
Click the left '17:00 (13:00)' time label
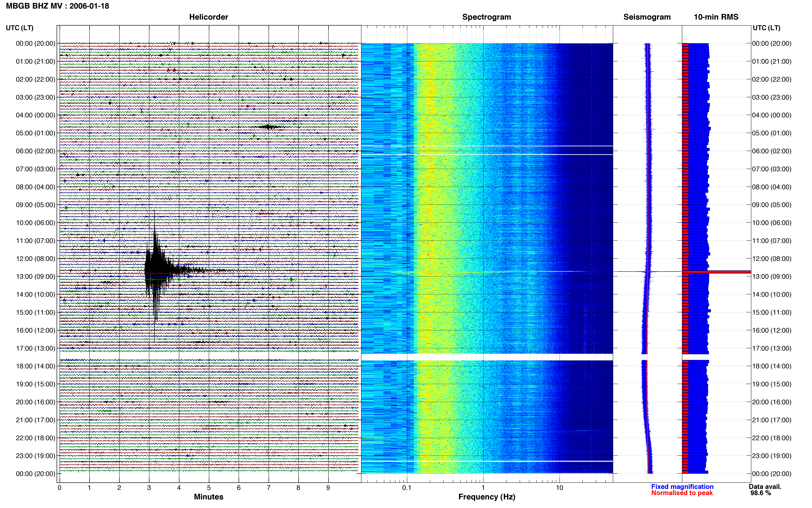(36, 348)
